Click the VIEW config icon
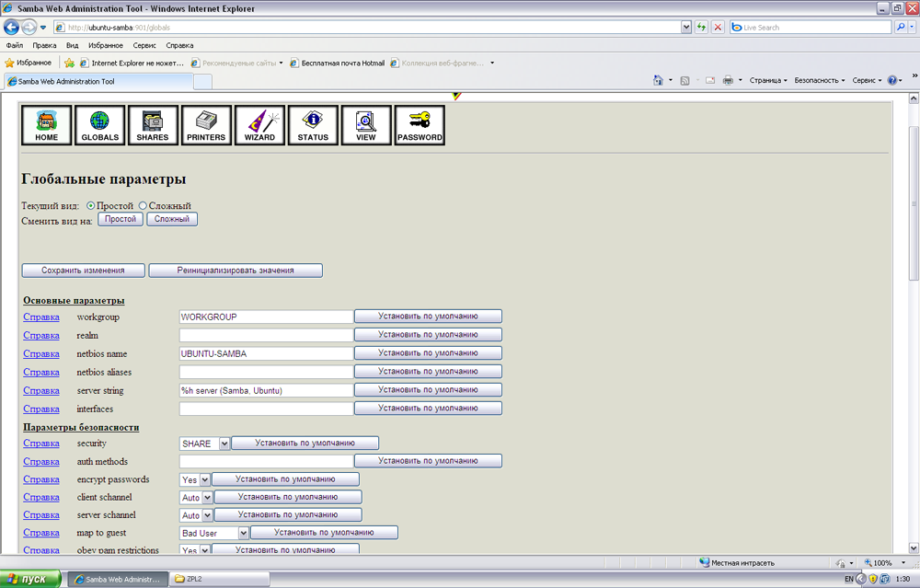Screen dimensions: 920x588 point(366,124)
